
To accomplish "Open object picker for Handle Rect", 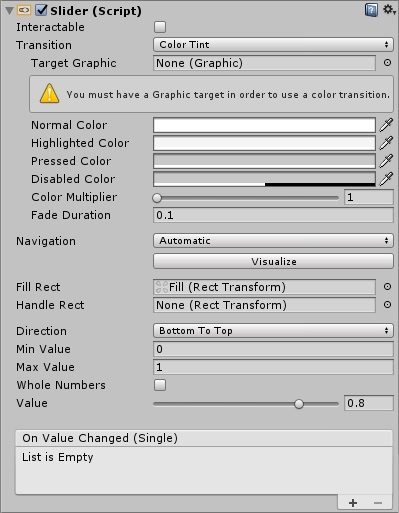I will point(387,305).
